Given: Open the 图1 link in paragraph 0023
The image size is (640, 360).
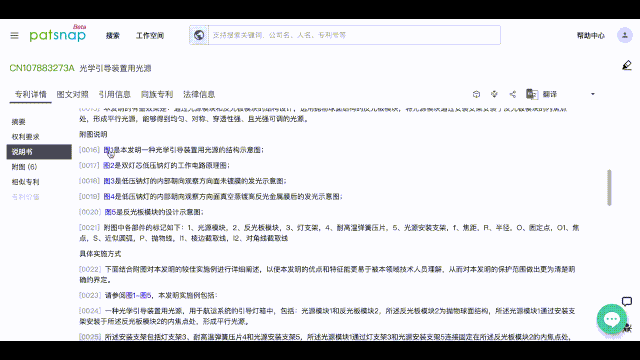Looking at the screenshot, I should pyautogui.click(x=131, y=295).
